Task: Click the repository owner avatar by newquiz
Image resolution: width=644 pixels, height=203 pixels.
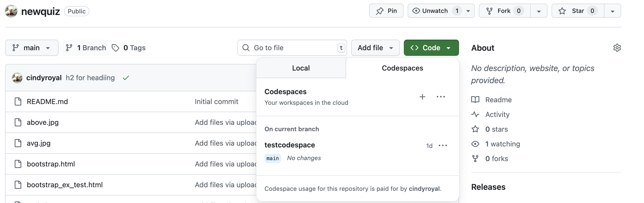Action: [11, 11]
